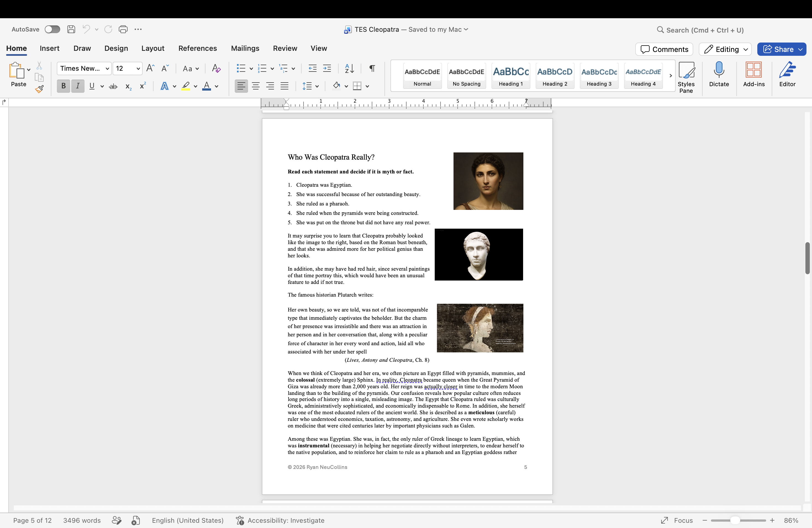
Task: Click the Search field
Action: point(700,30)
